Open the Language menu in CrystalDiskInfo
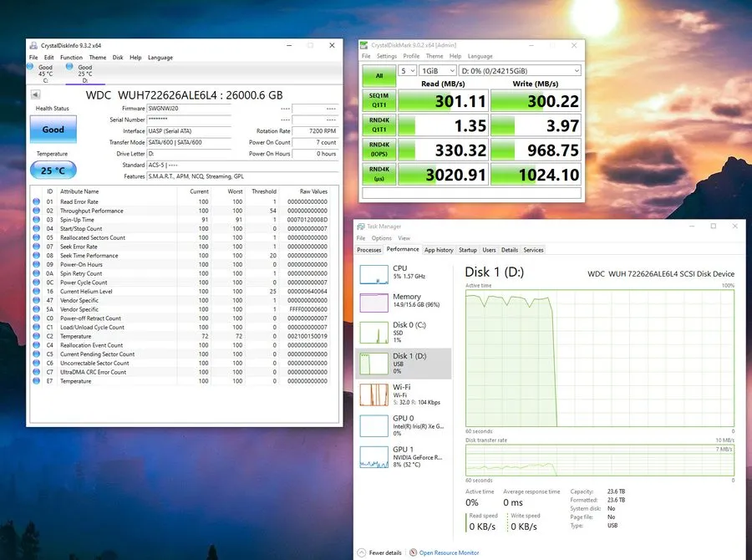Image resolution: width=752 pixels, height=560 pixels. [x=160, y=57]
